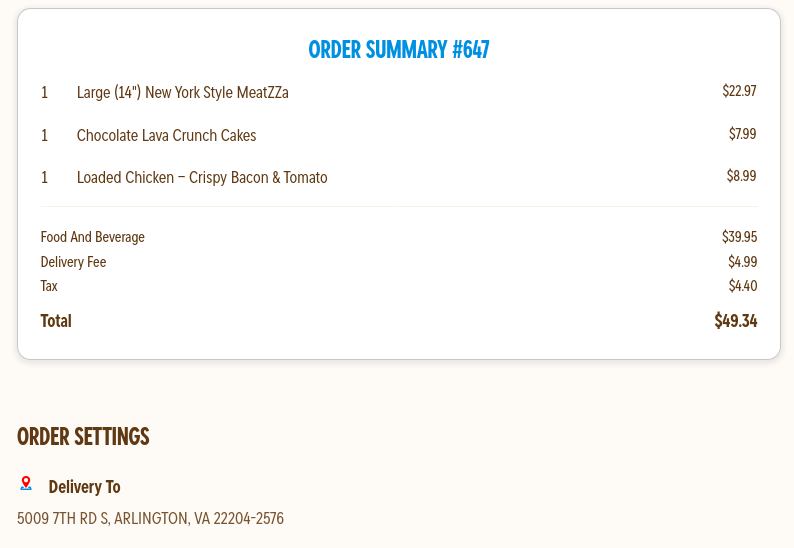
Task: Click the quantity number beside the MeatZZa
Action: point(44,93)
